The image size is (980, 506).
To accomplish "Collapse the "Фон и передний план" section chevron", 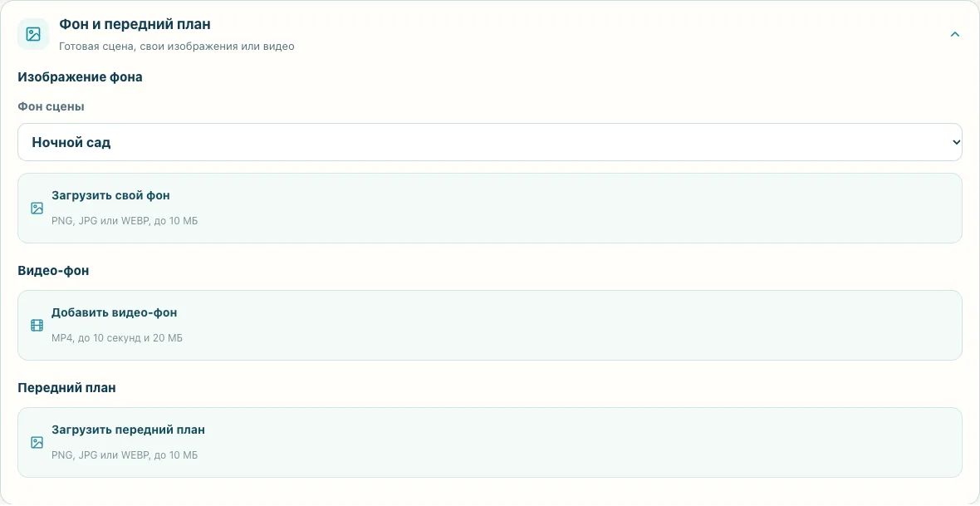I will pyautogui.click(x=954, y=34).
